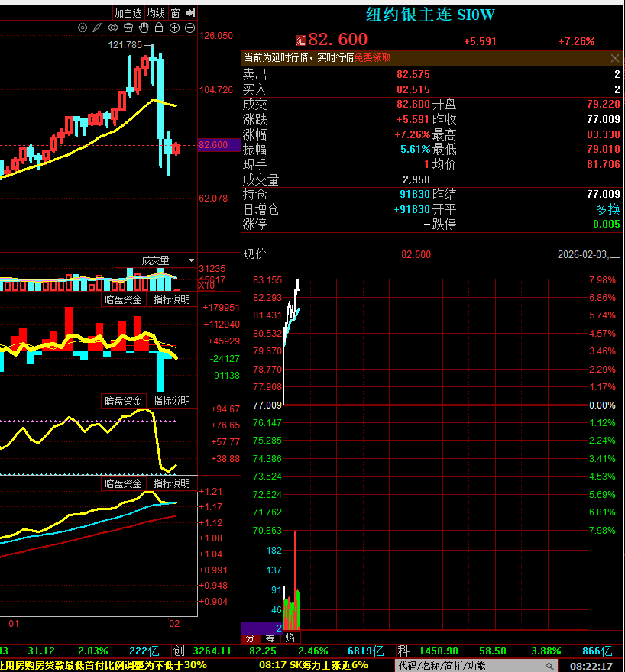
Task: Click the 窗 window button
Action: point(175,13)
